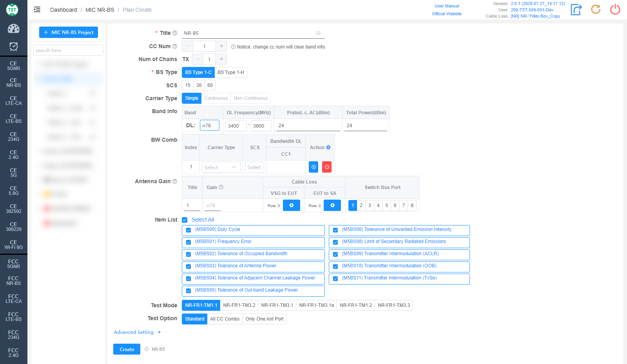Add BW Comb row with blue plus button
Viewport: 627px width, 364px height.
pos(313,167)
